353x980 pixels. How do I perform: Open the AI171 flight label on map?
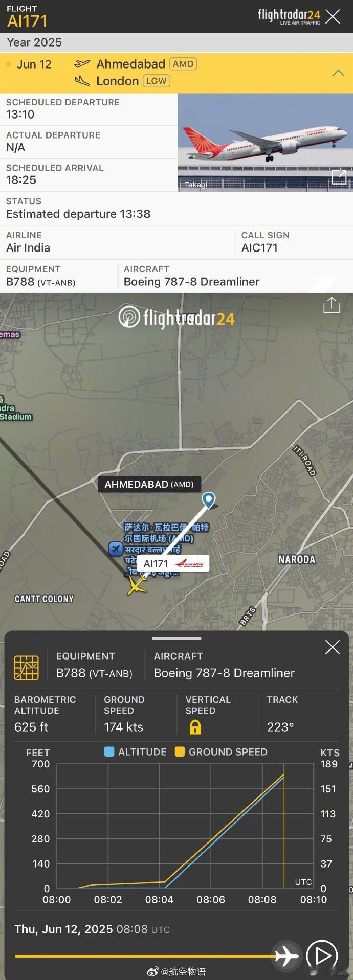pyautogui.click(x=173, y=563)
